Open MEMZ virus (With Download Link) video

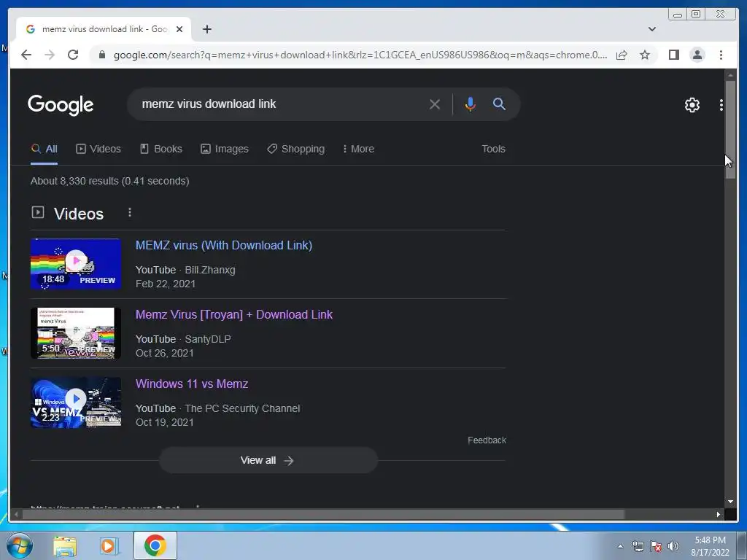(224, 245)
